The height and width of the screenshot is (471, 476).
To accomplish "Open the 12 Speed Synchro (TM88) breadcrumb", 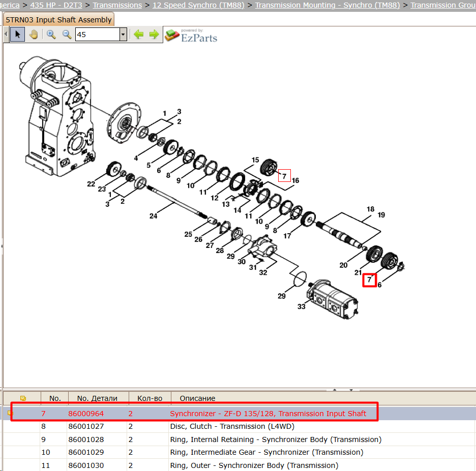I will [x=198, y=5].
